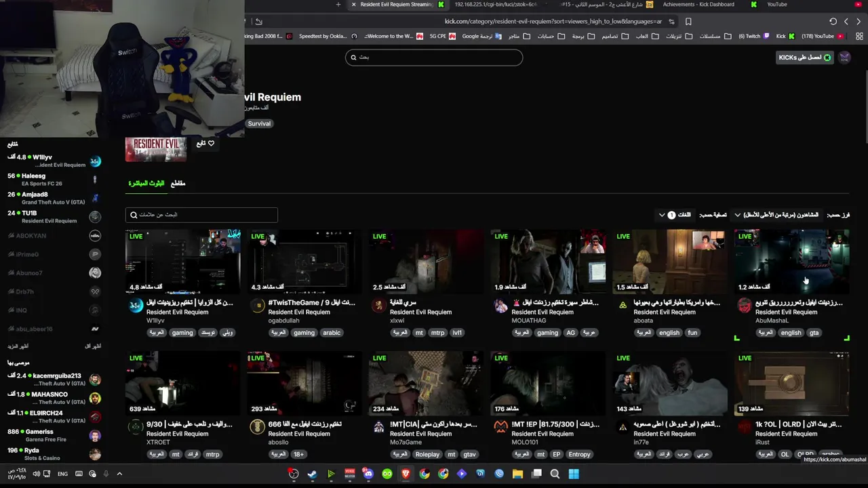Open ogabdullah streamer avatar beside stream title
The width and height of the screenshot is (868, 488).
tap(258, 306)
